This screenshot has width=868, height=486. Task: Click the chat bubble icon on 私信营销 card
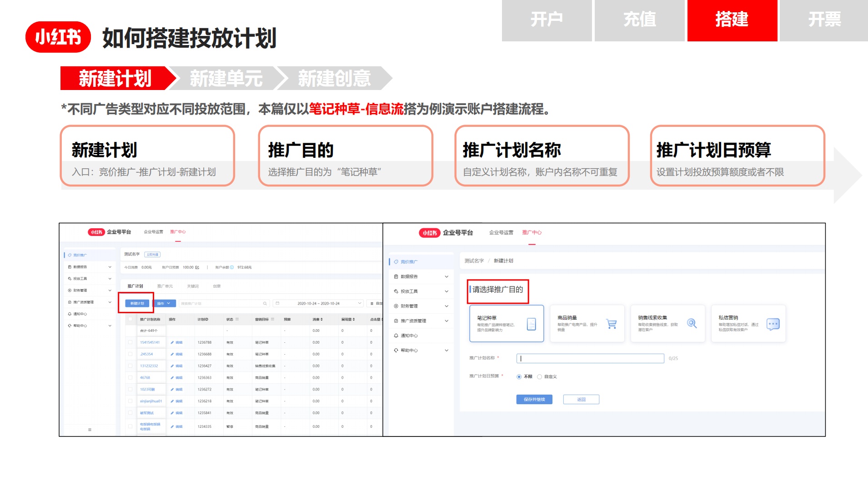[x=773, y=324]
